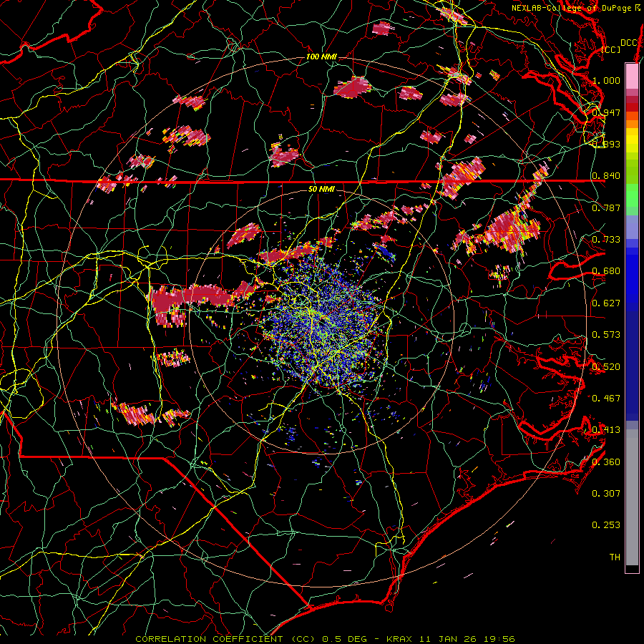
Task: Click the 50 NMI range ring label
Action: [x=321, y=189]
